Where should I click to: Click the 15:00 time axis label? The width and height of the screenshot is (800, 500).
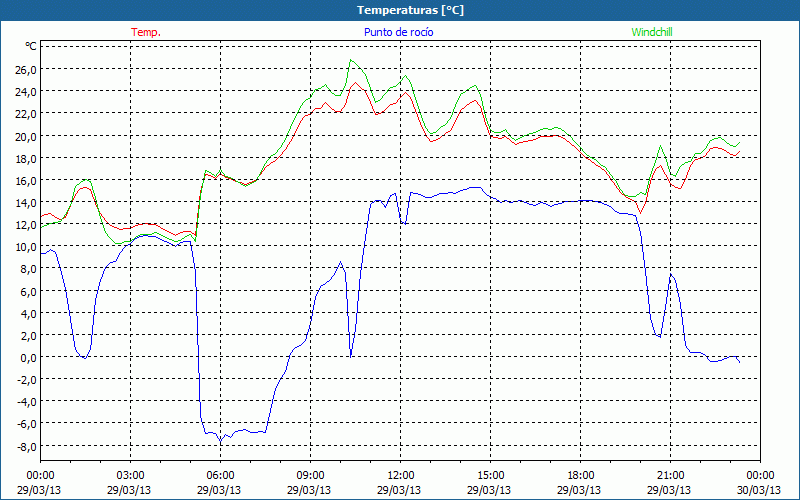[x=490, y=476]
